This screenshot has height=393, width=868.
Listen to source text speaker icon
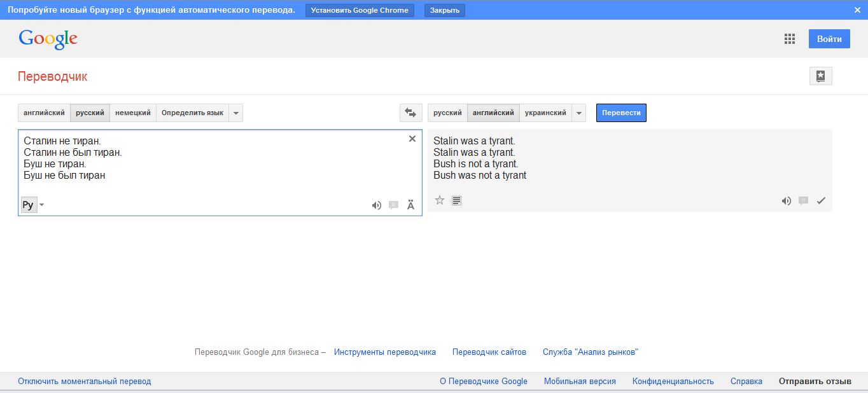coord(377,205)
